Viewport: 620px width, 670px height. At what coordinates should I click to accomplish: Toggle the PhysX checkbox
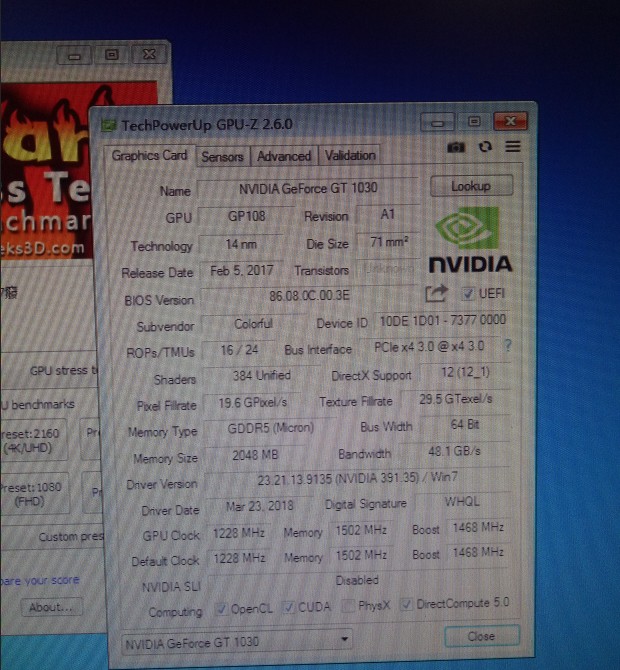pos(349,606)
